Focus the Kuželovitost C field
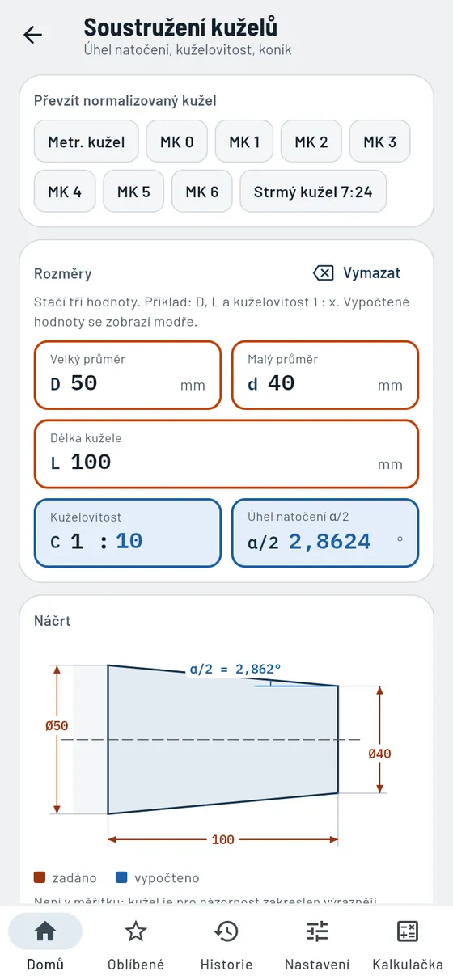The width and height of the screenshot is (453, 980). (x=128, y=533)
